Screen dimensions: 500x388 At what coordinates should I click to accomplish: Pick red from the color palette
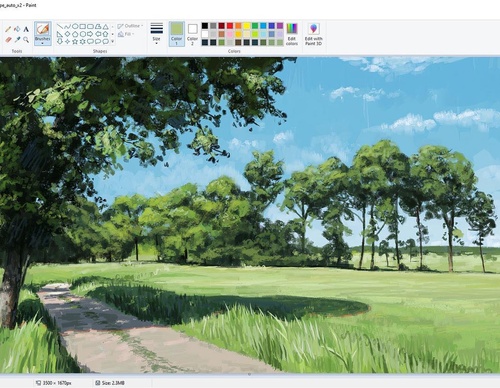coord(230,26)
